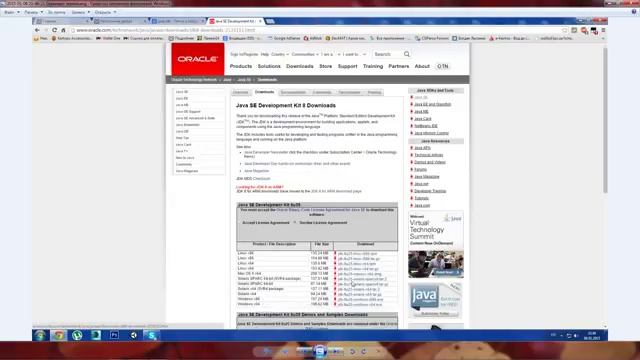This screenshot has width=640, height=360.
Task: Go back using the browser back arrow
Action: [x=37, y=30]
